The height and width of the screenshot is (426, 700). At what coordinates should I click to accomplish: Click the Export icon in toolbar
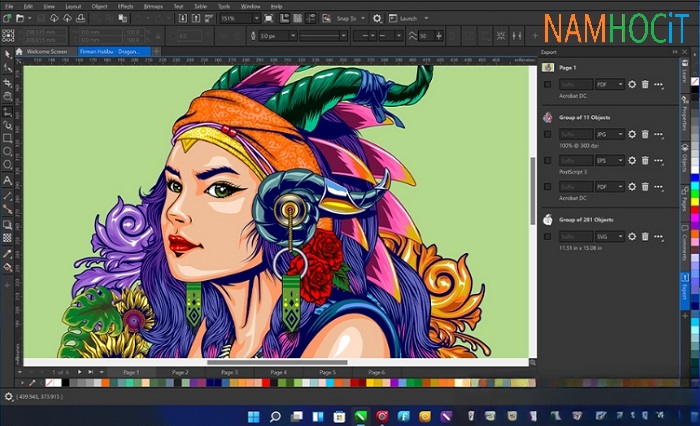[x=196, y=18]
